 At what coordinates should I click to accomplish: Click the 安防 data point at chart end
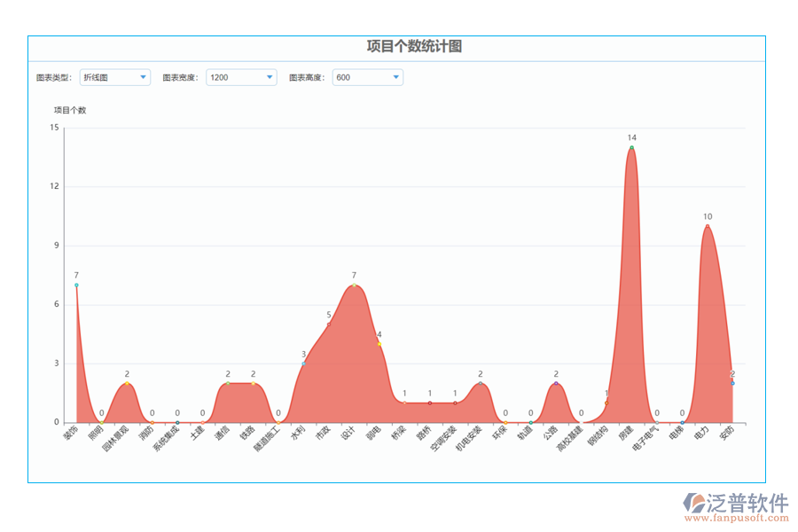tap(732, 383)
